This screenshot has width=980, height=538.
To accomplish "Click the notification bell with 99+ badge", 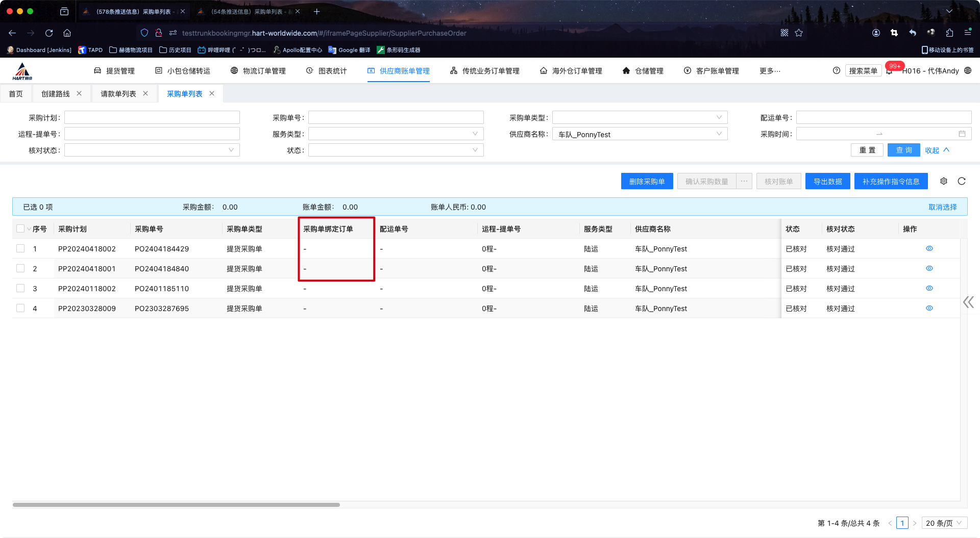I will point(889,71).
